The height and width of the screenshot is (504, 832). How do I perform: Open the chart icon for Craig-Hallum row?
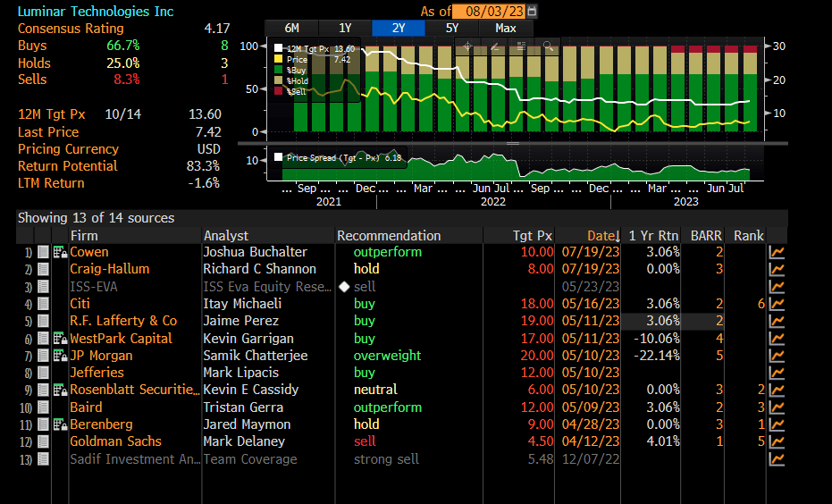coord(777,270)
